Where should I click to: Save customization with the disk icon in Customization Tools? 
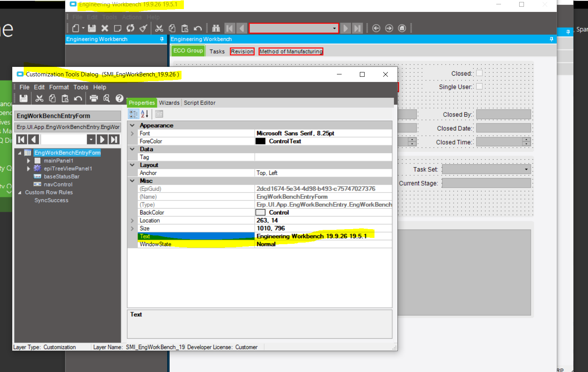[24, 98]
